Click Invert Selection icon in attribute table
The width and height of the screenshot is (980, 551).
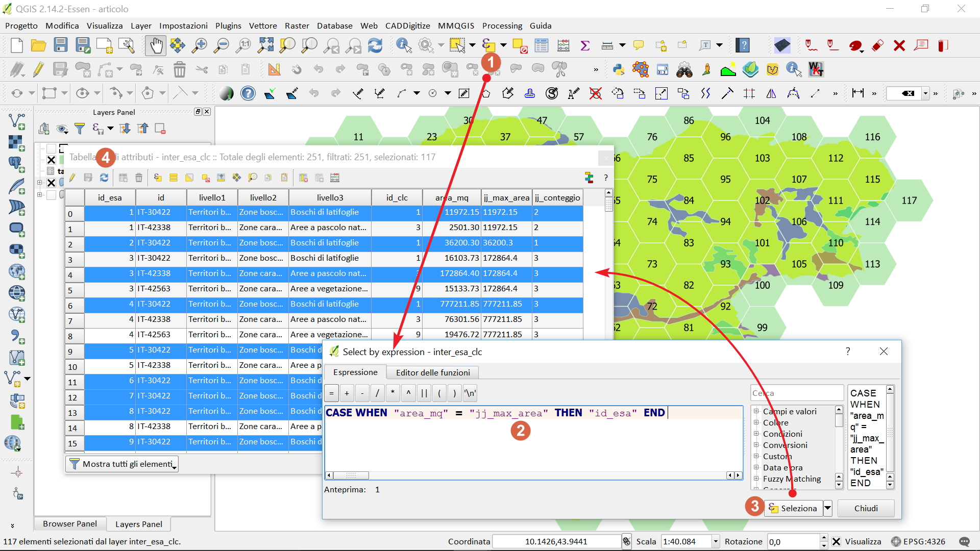pyautogui.click(x=189, y=178)
